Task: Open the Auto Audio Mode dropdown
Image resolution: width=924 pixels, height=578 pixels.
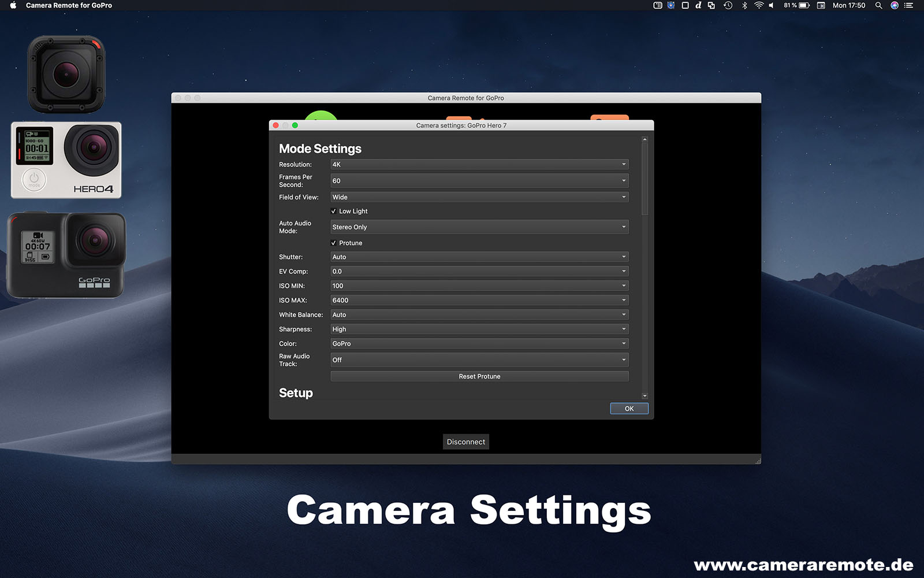Action: [x=479, y=227]
